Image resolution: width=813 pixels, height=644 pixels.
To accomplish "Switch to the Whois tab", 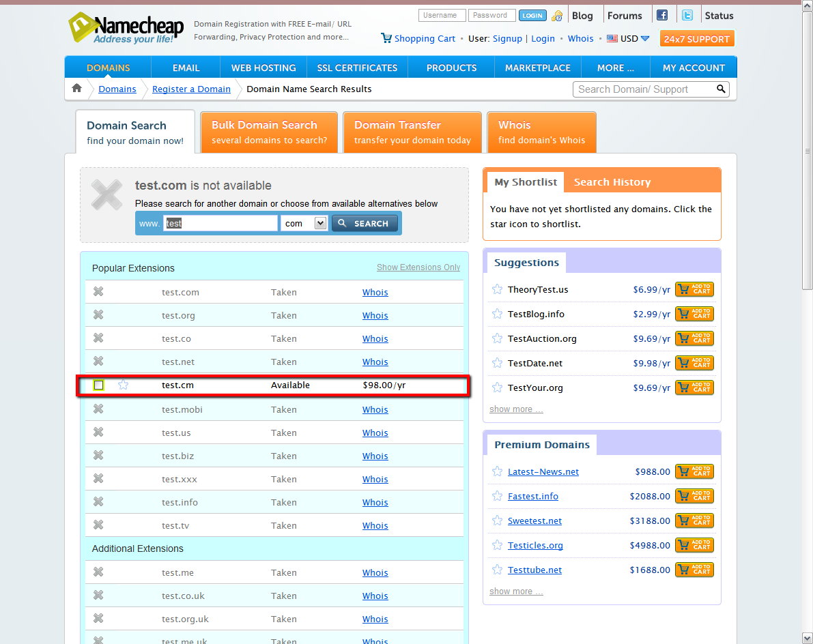I will click(541, 132).
